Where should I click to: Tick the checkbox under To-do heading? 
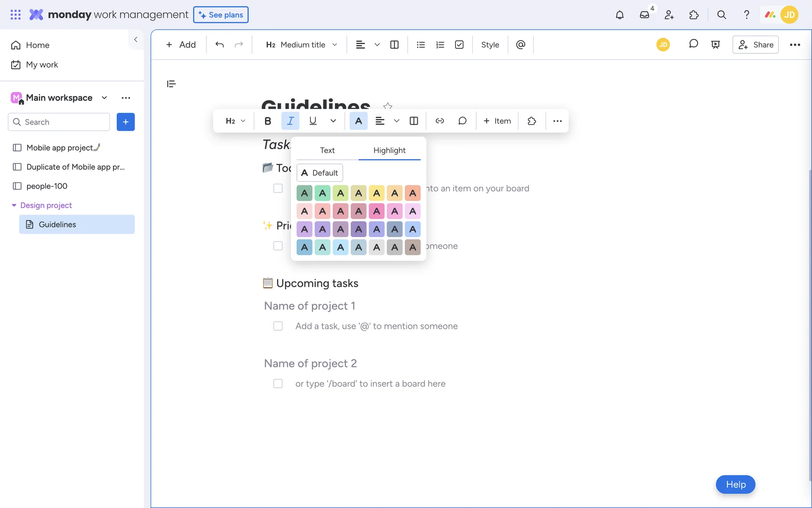(x=278, y=188)
